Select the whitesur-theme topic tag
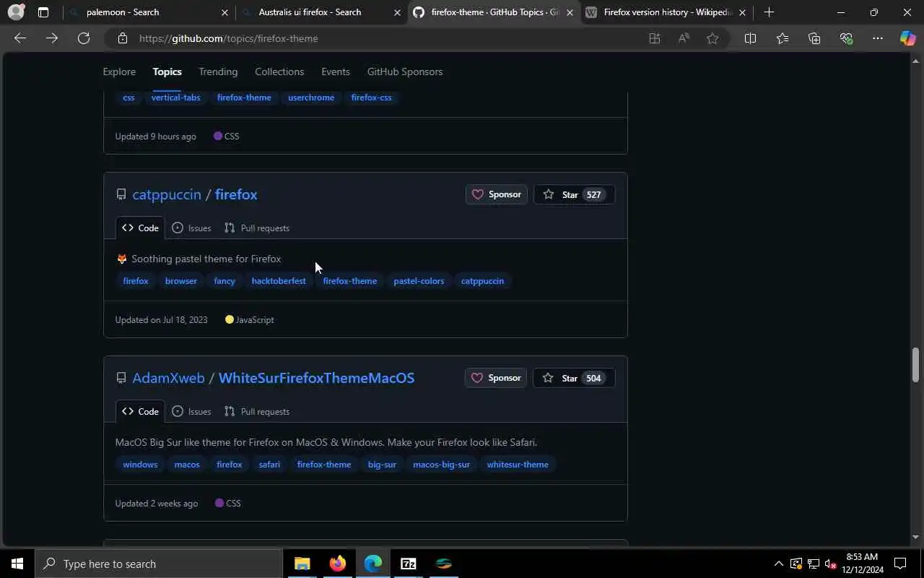The height and width of the screenshot is (578, 924). (x=518, y=465)
